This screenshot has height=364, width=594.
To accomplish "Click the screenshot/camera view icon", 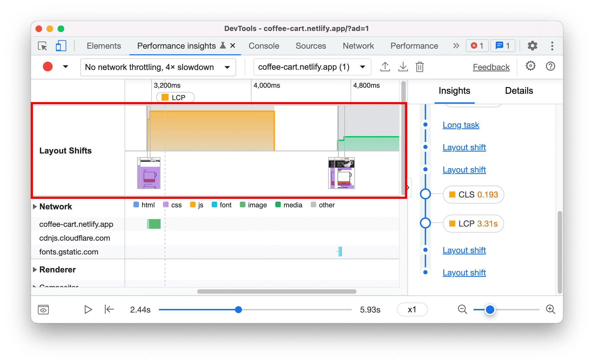I will (x=43, y=309).
